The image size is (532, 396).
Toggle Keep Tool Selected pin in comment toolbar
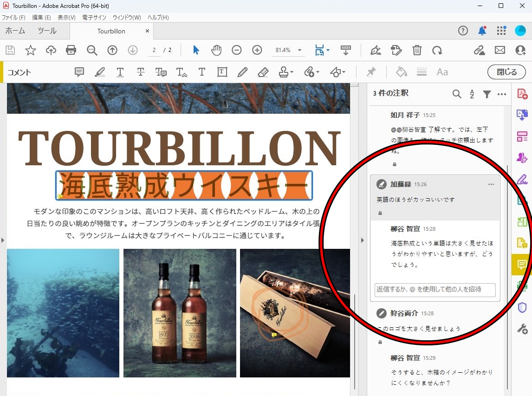point(371,72)
